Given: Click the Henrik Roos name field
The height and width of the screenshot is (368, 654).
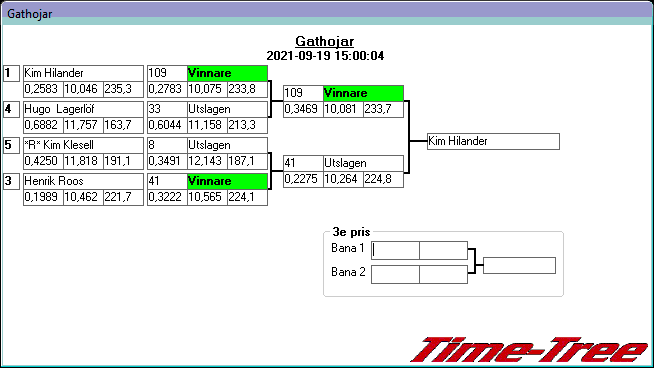Looking at the screenshot, I should tap(83, 181).
